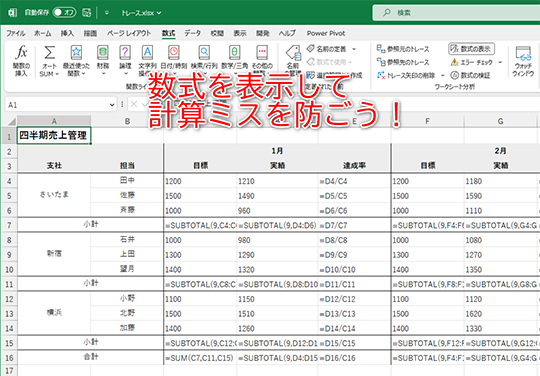Image resolution: width=540 pixels, height=376 pixels.
Task: Click the Excel app icon
Action: (12, 13)
